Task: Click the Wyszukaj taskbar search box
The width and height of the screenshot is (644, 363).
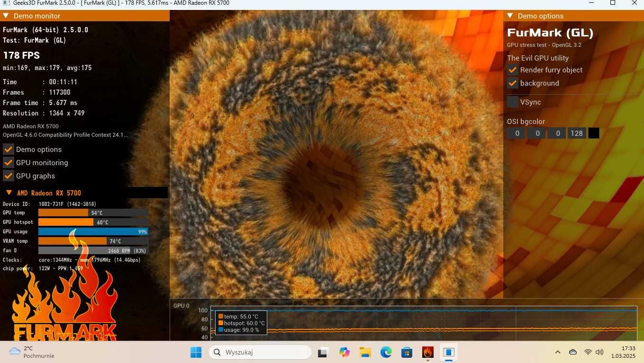Action: (x=260, y=352)
